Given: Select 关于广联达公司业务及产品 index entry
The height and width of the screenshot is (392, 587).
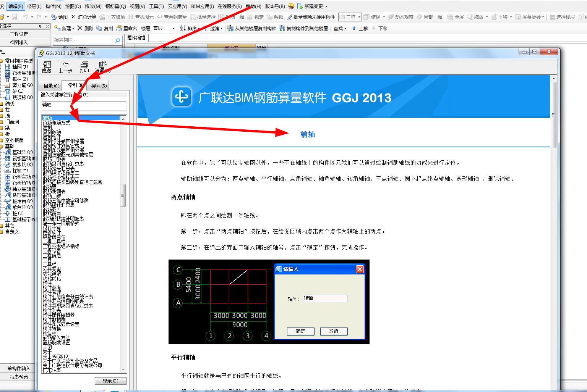Looking at the screenshot, I should 70,361.
